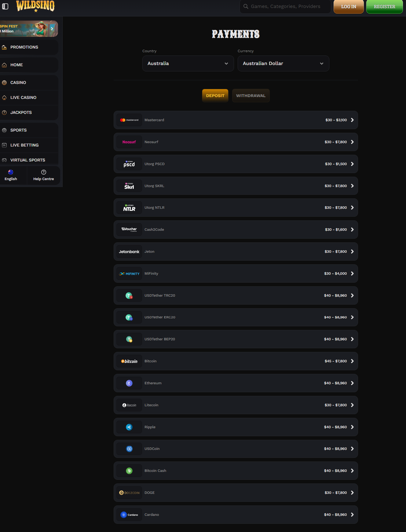
Task: Click the Ethereum coin icon
Action: point(129,383)
